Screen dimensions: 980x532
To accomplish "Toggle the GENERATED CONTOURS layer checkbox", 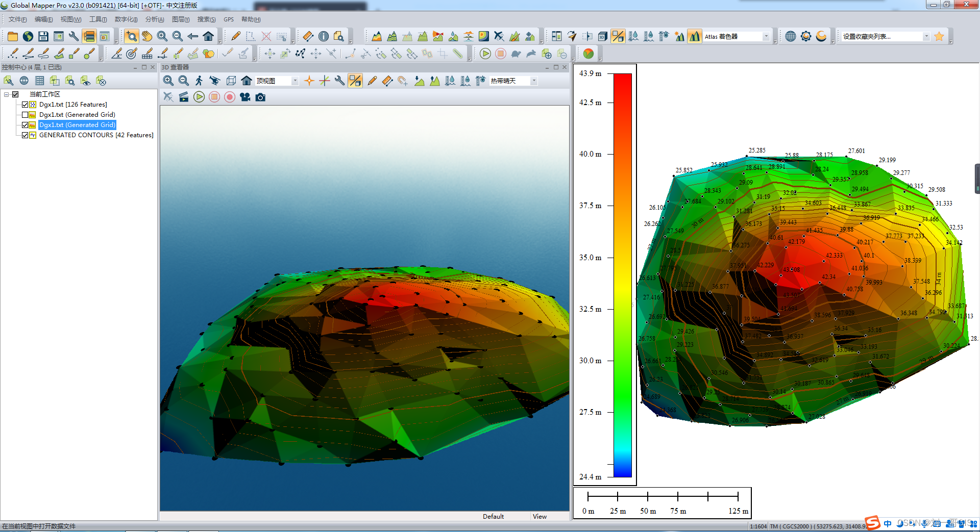I will pos(25,135).
